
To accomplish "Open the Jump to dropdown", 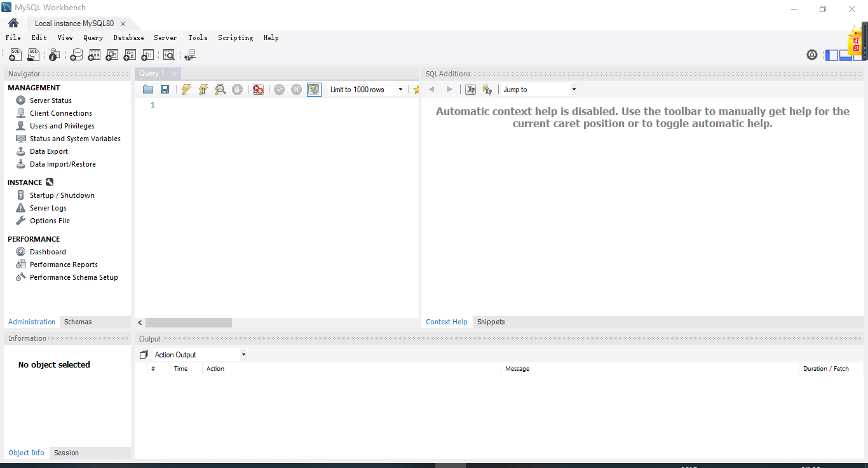I will coord(539,90).
